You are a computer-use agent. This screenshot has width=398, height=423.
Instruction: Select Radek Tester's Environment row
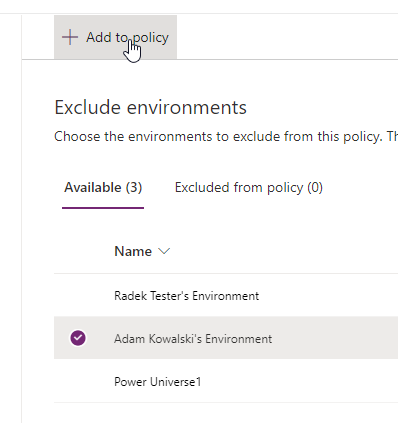click(226, 296)
